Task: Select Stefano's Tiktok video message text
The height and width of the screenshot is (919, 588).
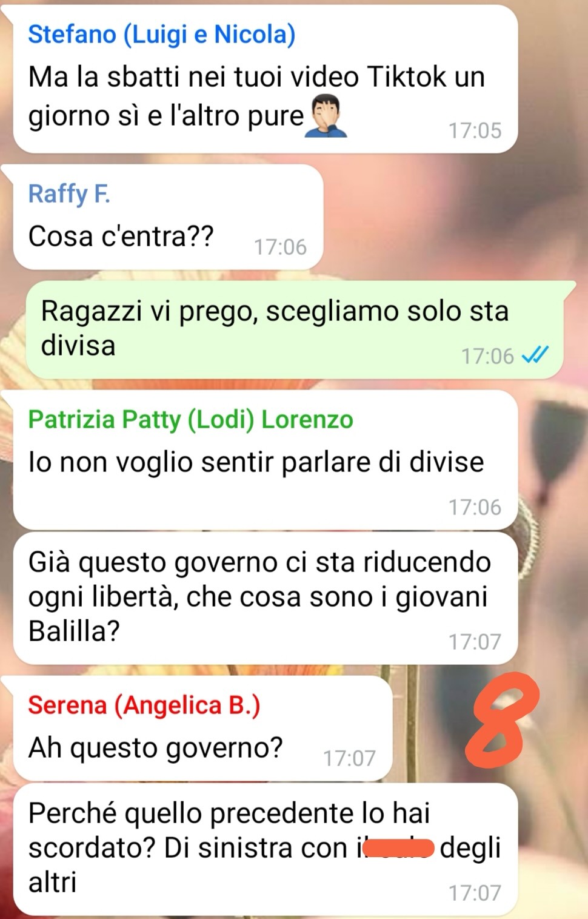Action: [x=256, y=96]
